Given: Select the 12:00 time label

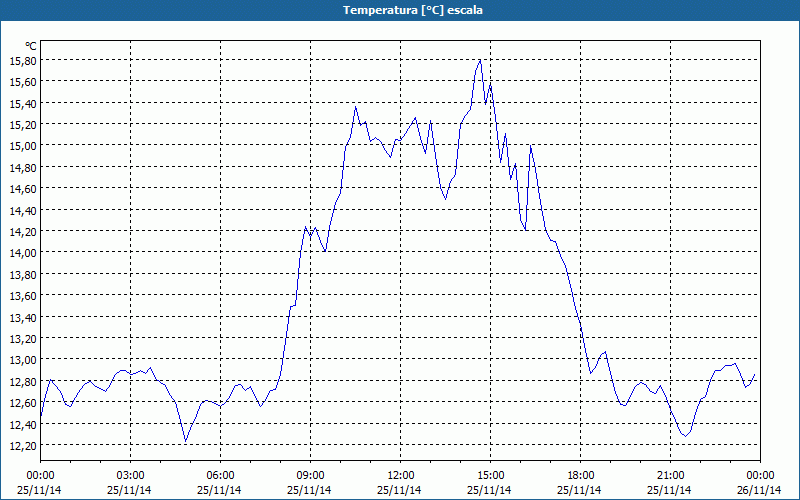Looking at the screenshot, I should tap(401, 476).
